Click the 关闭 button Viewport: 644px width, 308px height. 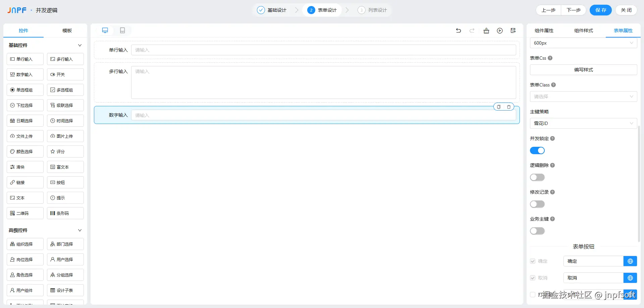[x=626, y=10]
